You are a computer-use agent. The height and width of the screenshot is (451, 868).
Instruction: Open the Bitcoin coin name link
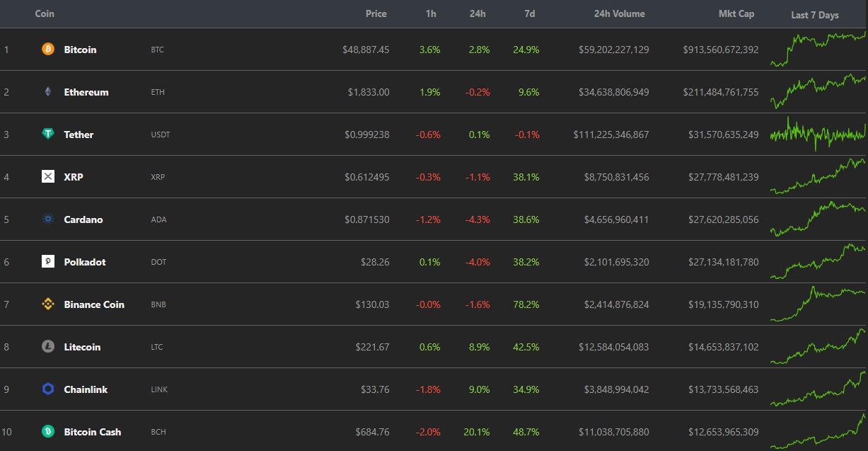(x=80, y=50)
